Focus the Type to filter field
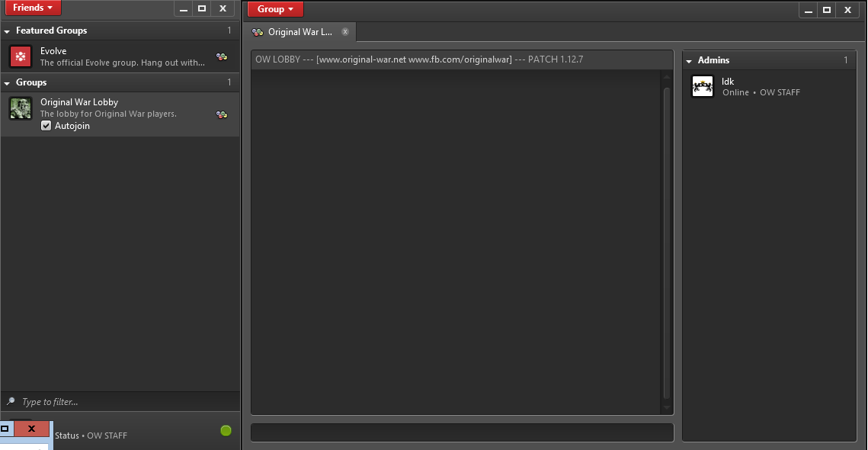This screenshot has height=450, width=868. 120,402
